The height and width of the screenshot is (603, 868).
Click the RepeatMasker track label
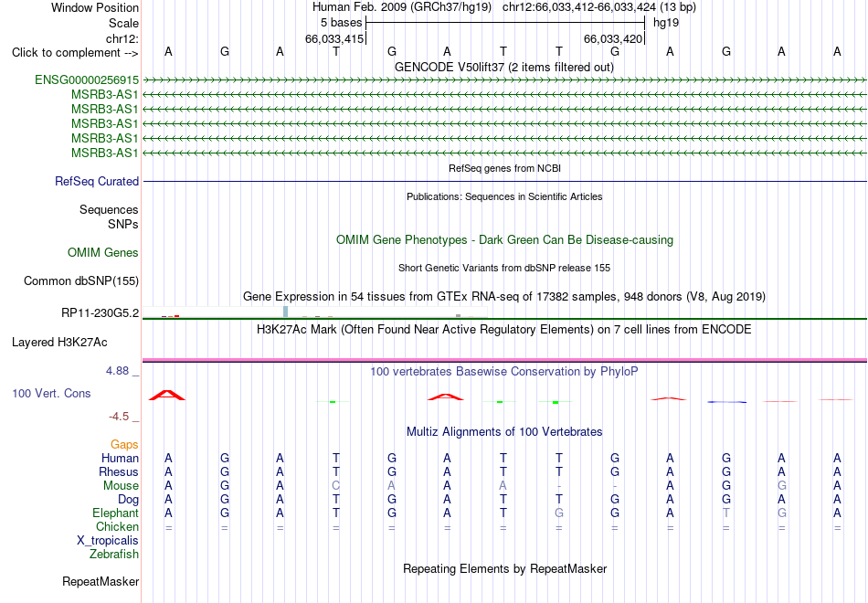(x=101, y=581)
